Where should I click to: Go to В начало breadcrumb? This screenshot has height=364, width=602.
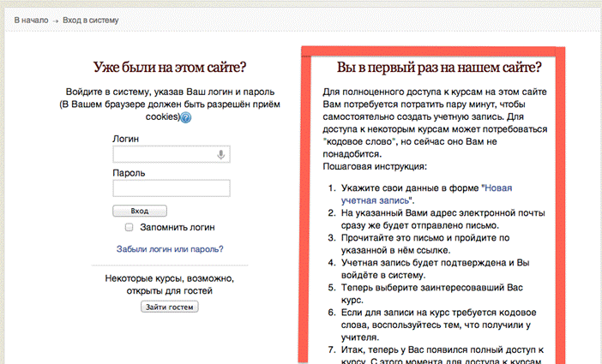[31, 21]
